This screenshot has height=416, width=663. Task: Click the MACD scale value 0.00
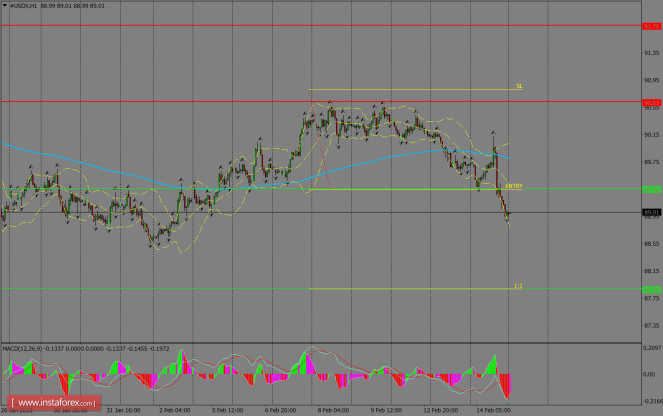(649, 375)
